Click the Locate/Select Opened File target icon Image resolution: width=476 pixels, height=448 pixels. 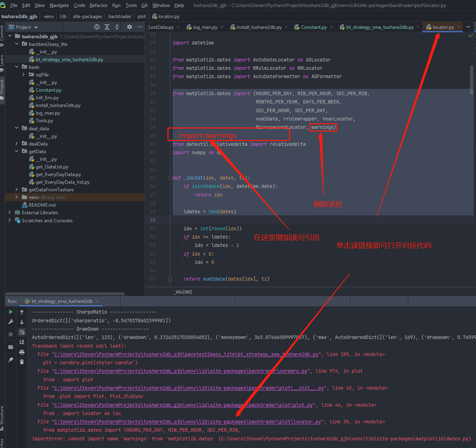coord(97,27)
